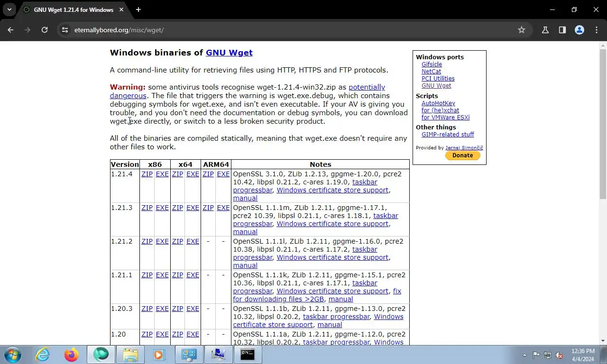607x364 pixels.
Task: Open 1.21.4 manual link
Action: pyautogui.click(x=245, y=198)
